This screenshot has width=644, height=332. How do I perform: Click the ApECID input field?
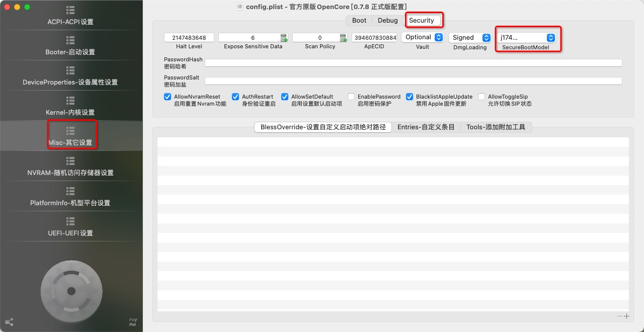[374, 38]
